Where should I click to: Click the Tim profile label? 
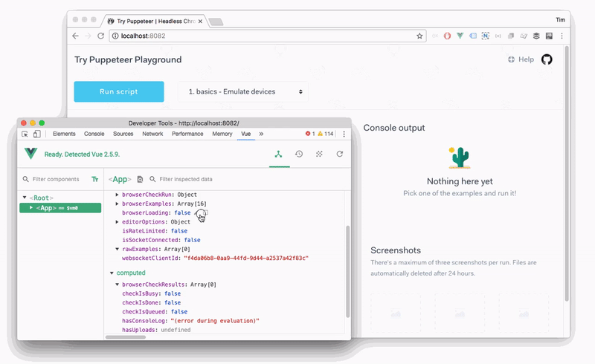coord(561,20)
